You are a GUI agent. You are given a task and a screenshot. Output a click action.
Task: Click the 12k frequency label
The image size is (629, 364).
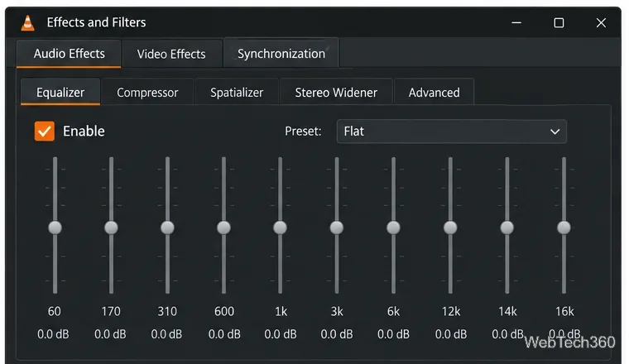451,311
